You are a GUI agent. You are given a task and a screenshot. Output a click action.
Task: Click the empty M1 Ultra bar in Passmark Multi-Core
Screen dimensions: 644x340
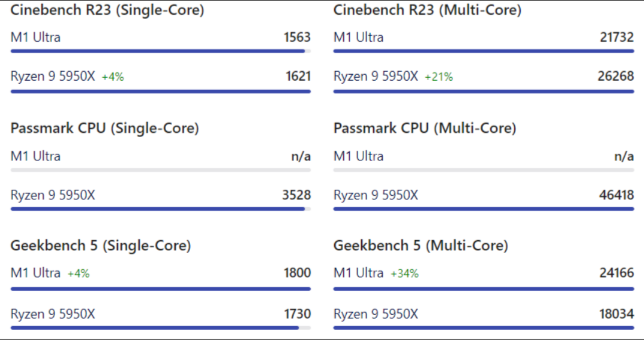click(483, 170)
